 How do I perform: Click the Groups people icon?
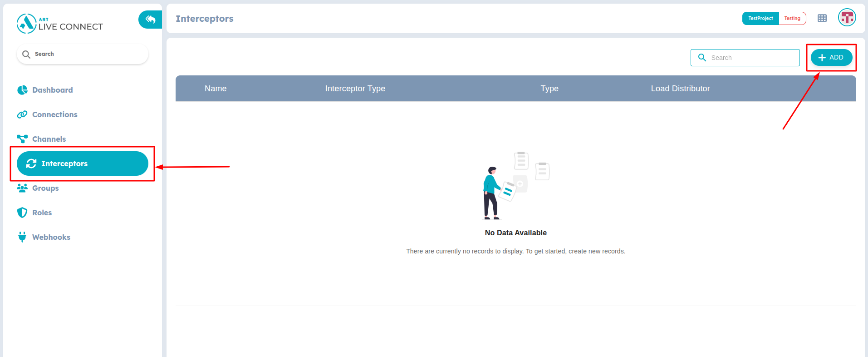22,188
